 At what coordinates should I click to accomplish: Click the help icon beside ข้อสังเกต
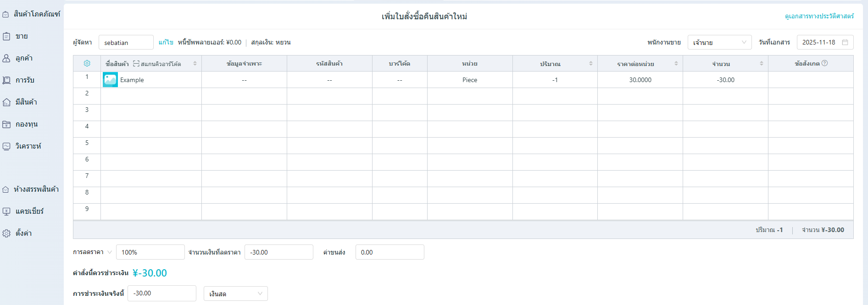tap(824, 63)
